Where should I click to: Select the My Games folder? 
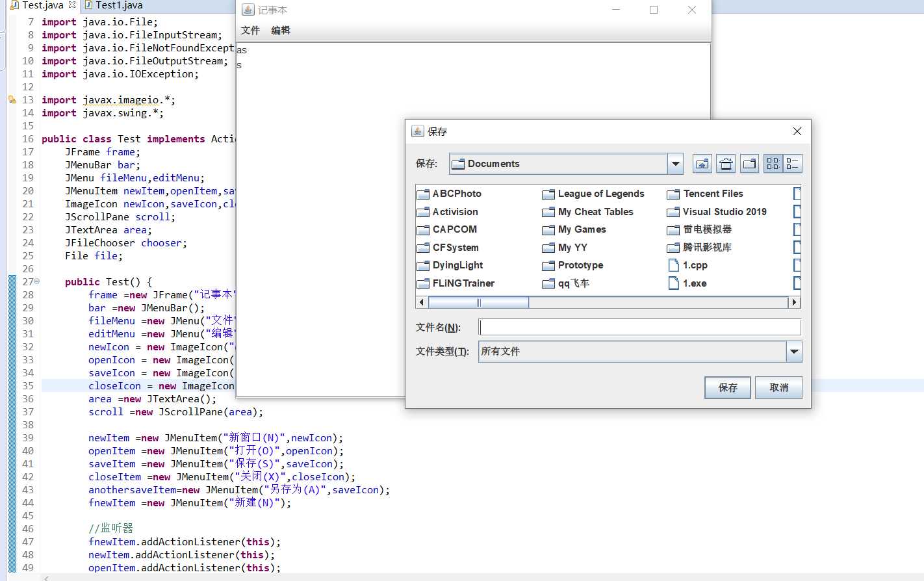pyautogui.click(x=574, y=229)
